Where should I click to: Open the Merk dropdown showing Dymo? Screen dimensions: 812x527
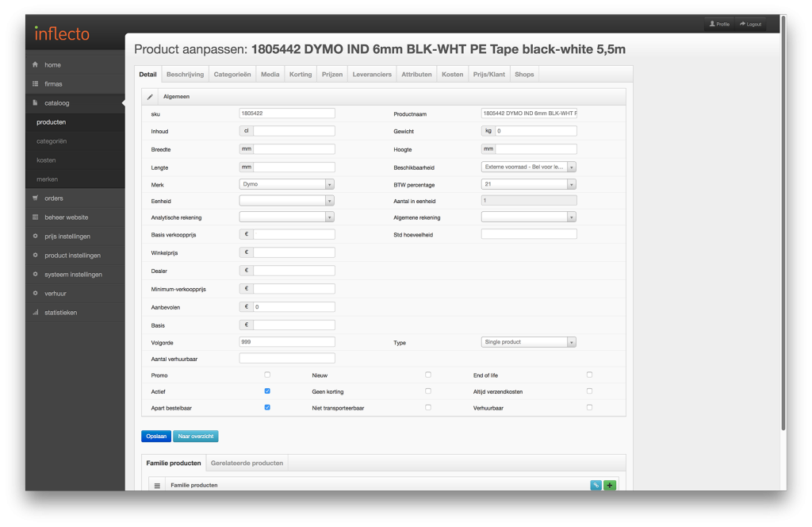(x=286, y=184)
